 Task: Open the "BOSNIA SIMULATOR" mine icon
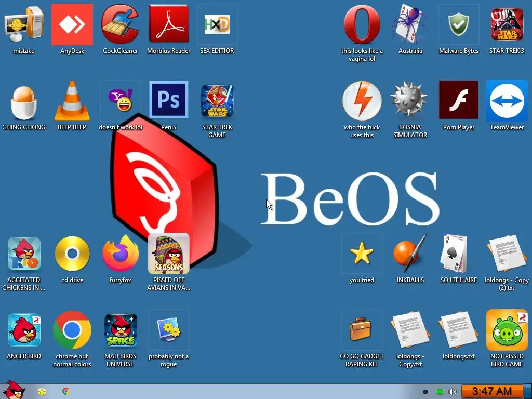pos(409,100)
